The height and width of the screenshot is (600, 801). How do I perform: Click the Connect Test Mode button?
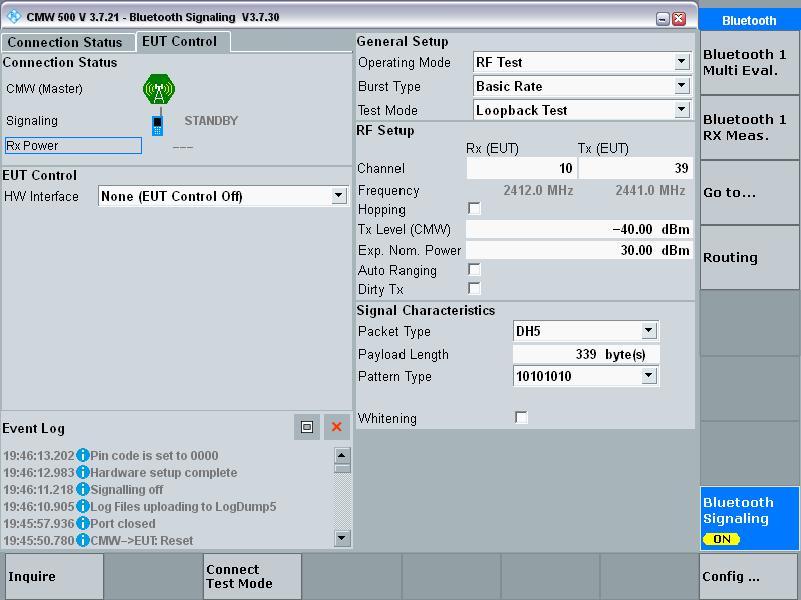click(252, 576)
